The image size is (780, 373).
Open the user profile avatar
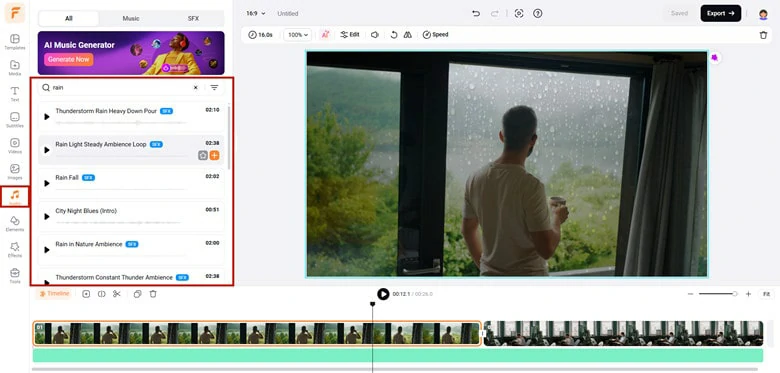(x=763, y=14)
